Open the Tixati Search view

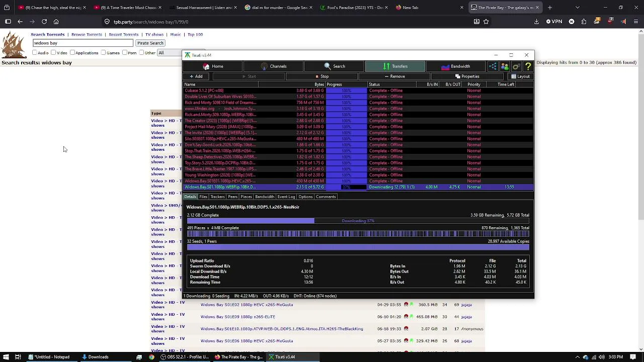click(335, 66)
